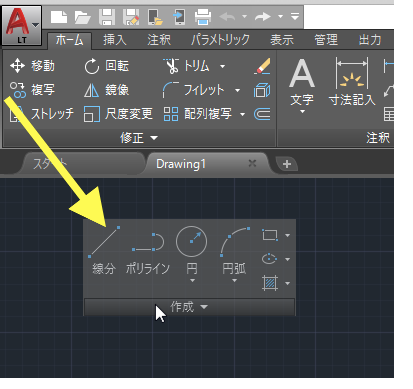Click the 回転 rotate tool
The image size is (413, 389).
point(106,66)
